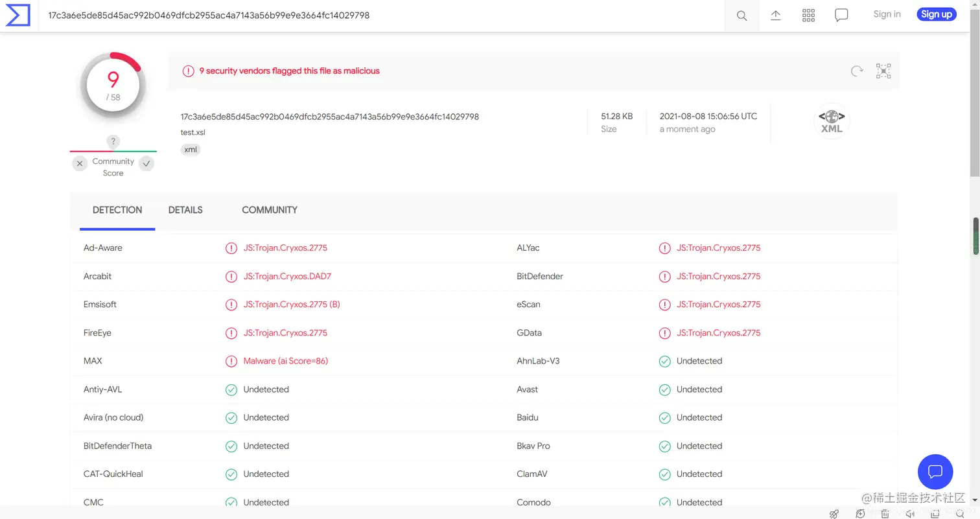Click the Ad-Aware detection warning icon
Viewport: 980px width, 519px height.
coord(231,248)
